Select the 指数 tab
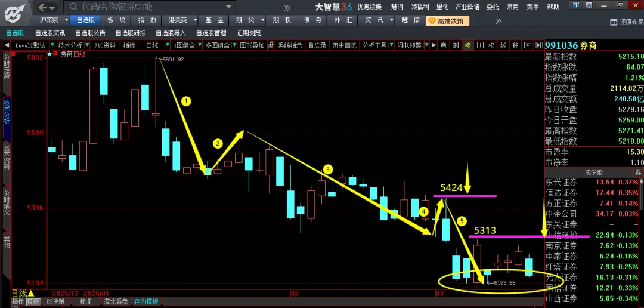This screenshot has height=308, width=644. tap(147, 20)
